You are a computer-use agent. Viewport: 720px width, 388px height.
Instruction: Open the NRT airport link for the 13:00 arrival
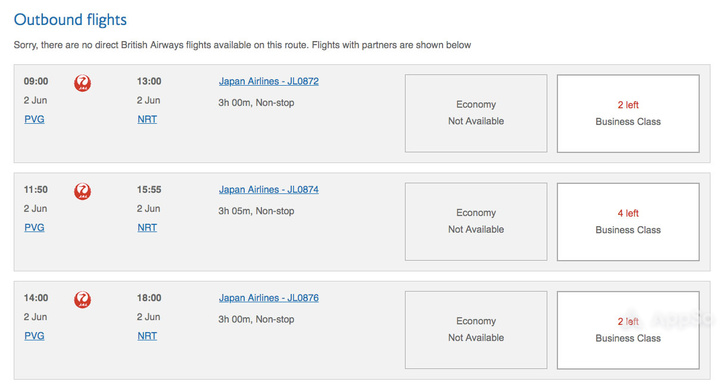click(147, 119)
